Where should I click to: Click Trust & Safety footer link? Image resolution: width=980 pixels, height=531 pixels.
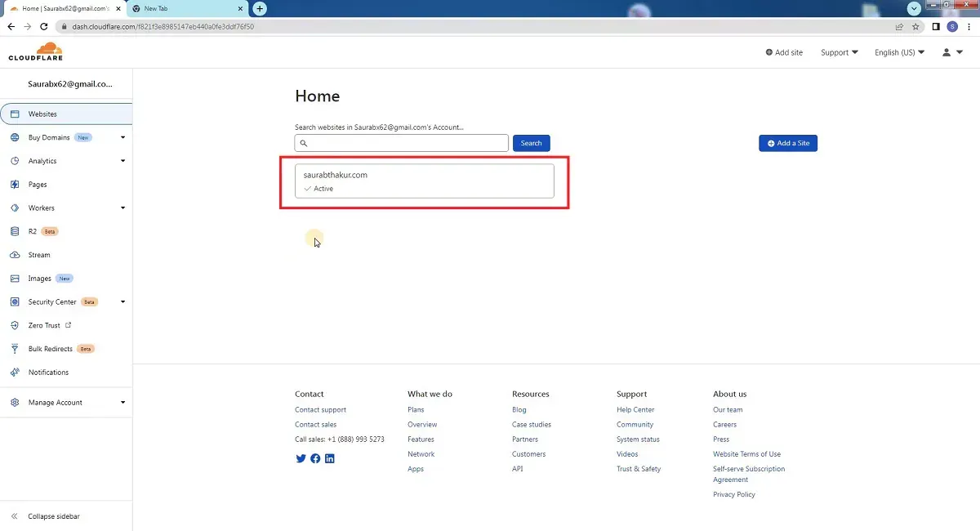click(x=639, y=469)
